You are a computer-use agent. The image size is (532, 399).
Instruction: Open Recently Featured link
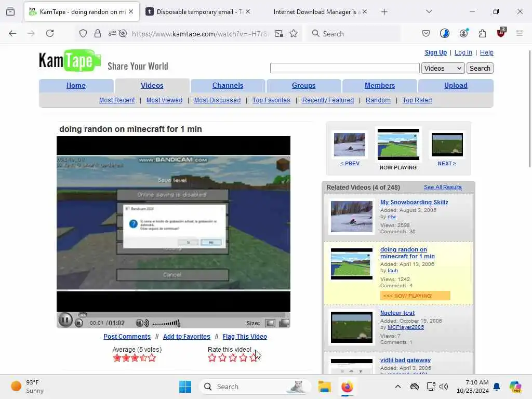tap(328, 100)
